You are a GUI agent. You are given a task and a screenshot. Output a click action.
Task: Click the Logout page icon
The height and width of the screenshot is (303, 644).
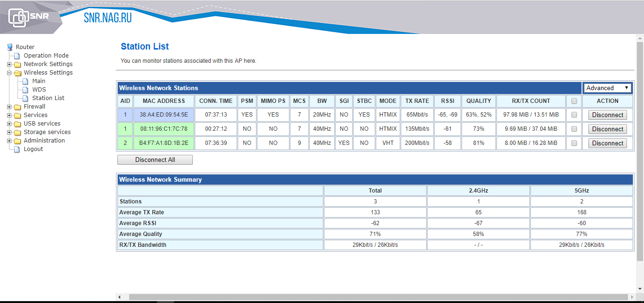pyautogui.click(x=17, y=149)
